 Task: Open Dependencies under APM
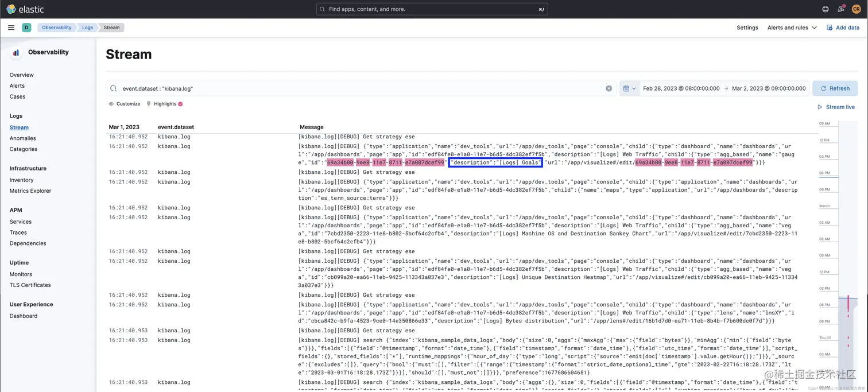pyautogui.click(x=28, y=243)
